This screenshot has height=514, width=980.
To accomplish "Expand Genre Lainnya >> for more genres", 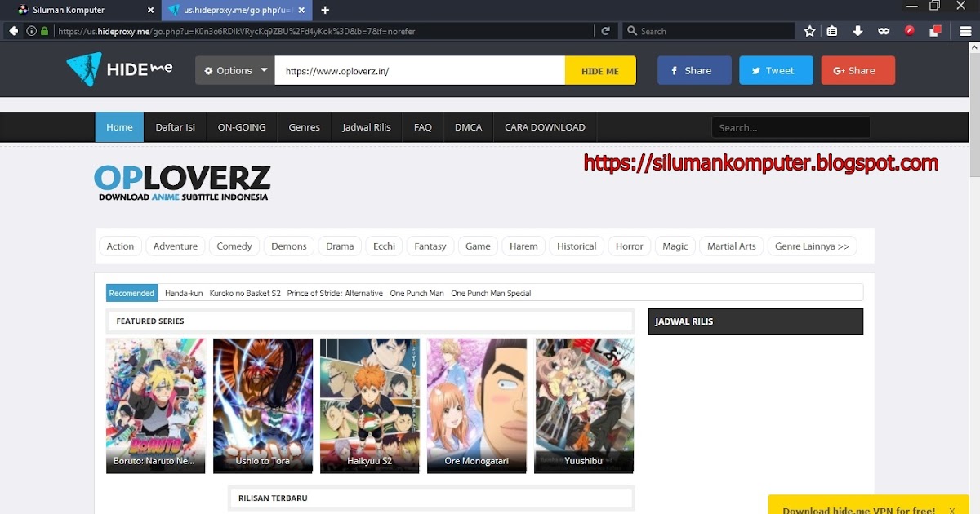I will pos(812,246).
